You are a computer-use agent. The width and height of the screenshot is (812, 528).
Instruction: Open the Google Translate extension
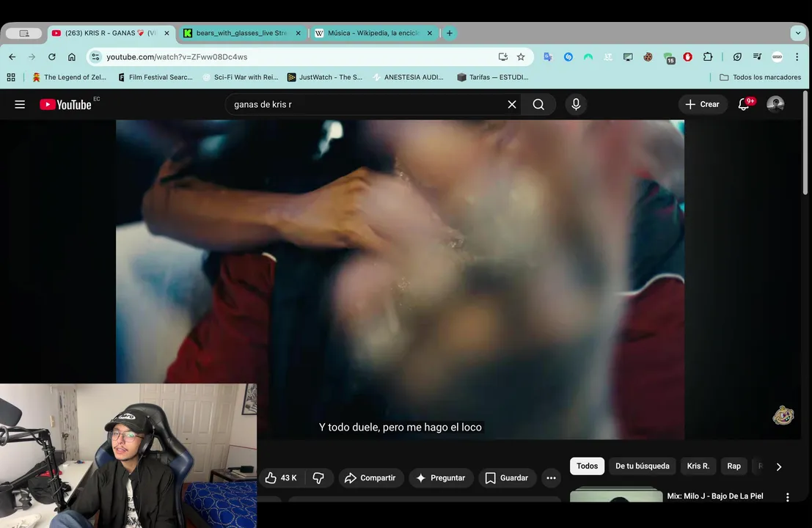tap(548, 57)
